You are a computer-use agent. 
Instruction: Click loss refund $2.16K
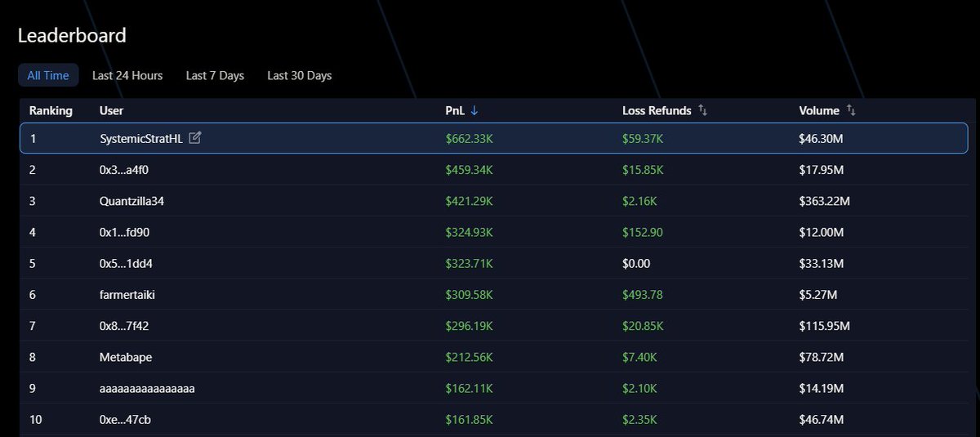pyautogui.click(x=640, y=201)
